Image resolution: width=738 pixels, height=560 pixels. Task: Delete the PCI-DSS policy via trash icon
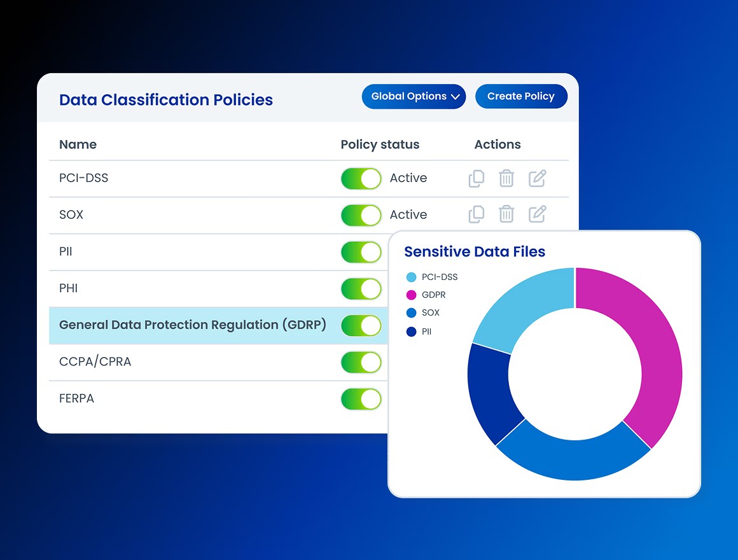506,179
